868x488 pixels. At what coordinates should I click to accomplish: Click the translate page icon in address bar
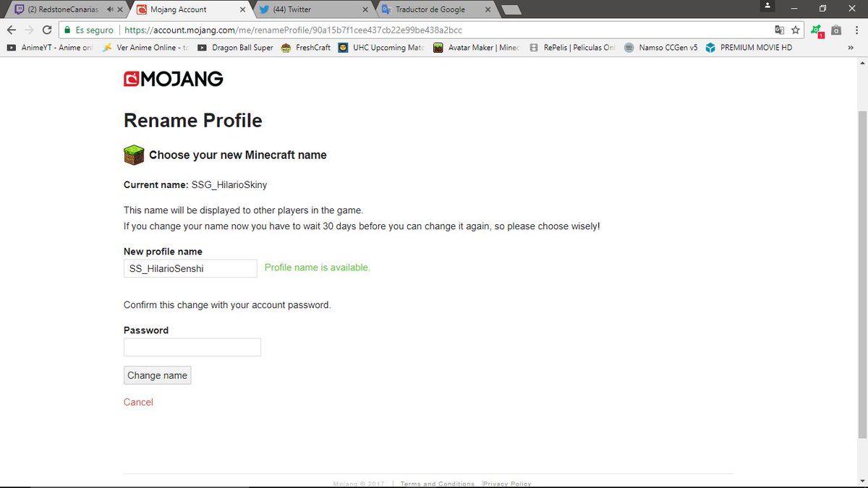click(779, 30)
